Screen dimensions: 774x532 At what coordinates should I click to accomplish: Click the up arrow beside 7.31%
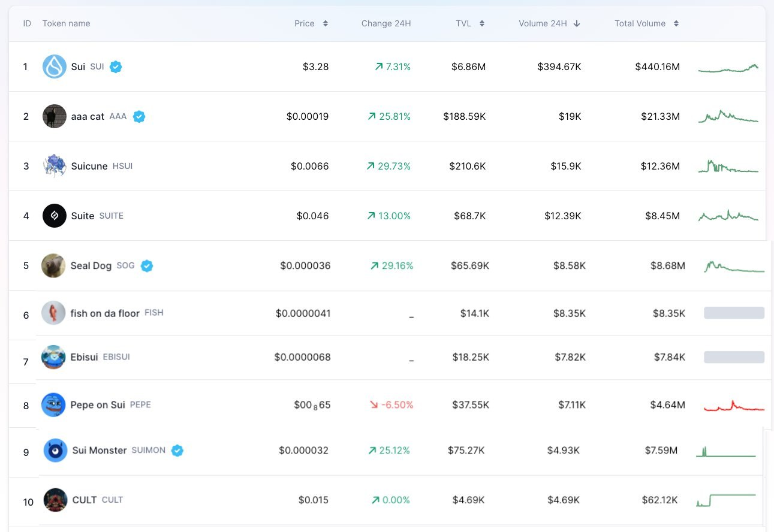[x=378, y=67]
